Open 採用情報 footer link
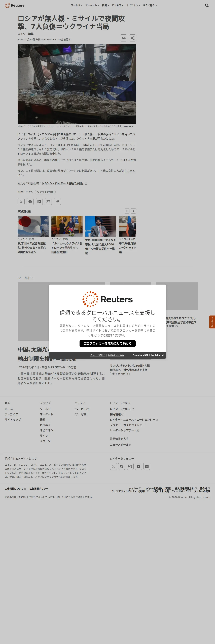 [117, 414]
